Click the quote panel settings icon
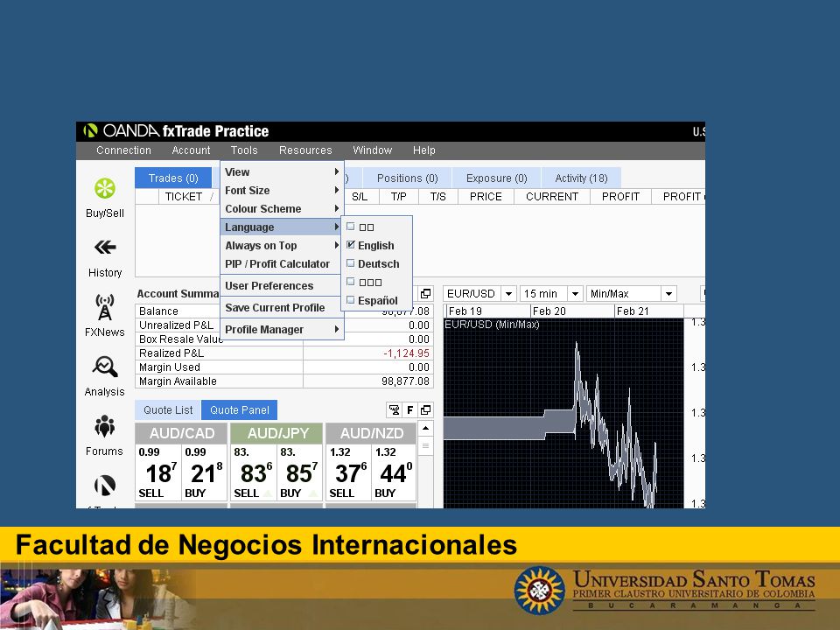The image size is (840, 630). click(x=395, y=409)
